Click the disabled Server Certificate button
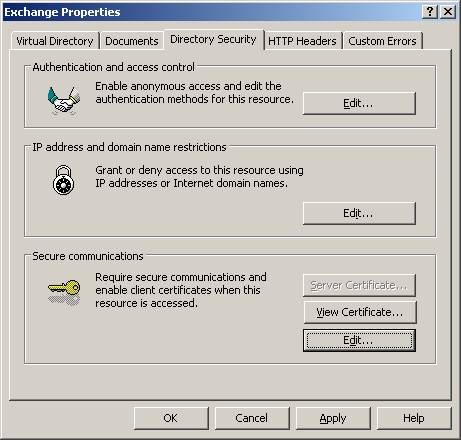The height and width of the screenshot is (440, 461). pos(359,285)
